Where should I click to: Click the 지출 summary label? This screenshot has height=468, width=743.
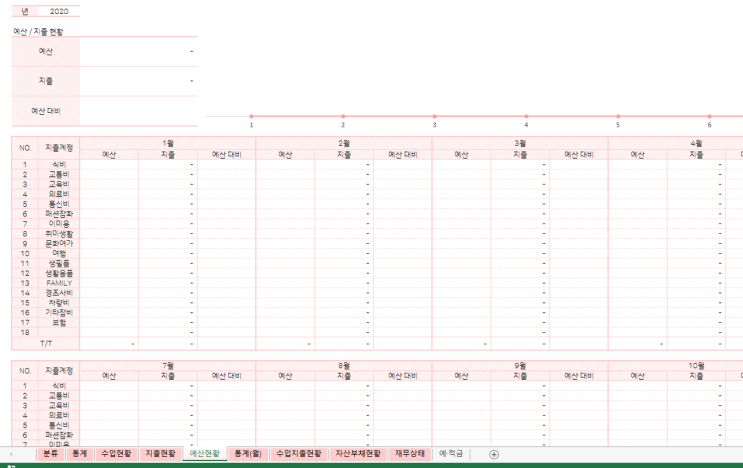(45, 81)
